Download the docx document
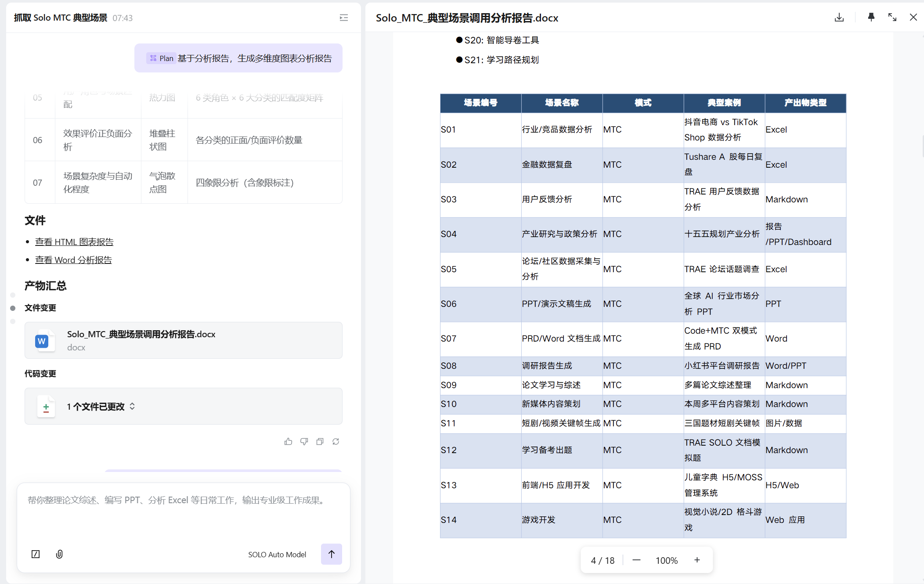The height and width of the screenshot is (584, 924). pos(839,18)
